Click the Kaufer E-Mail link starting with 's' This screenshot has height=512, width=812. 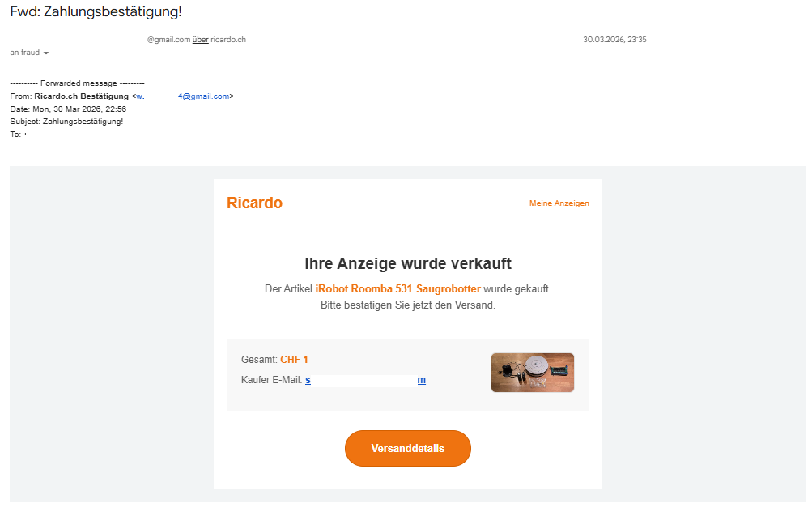point(308,381)
